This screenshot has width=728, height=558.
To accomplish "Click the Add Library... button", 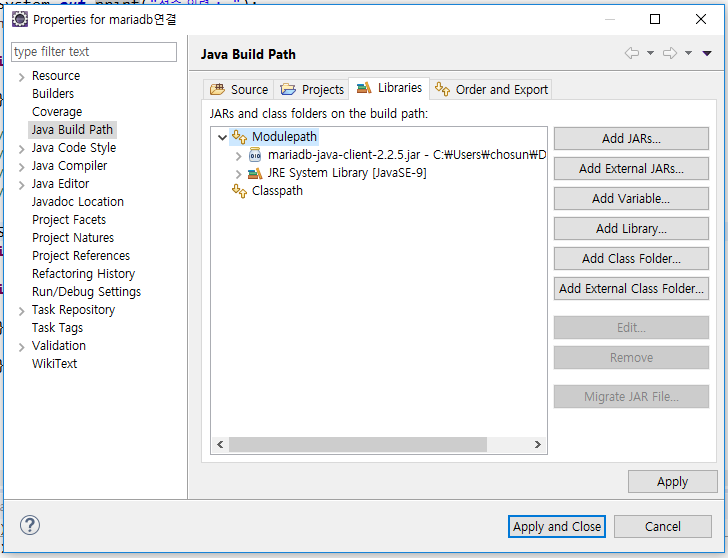I will [x=631, y=228].
